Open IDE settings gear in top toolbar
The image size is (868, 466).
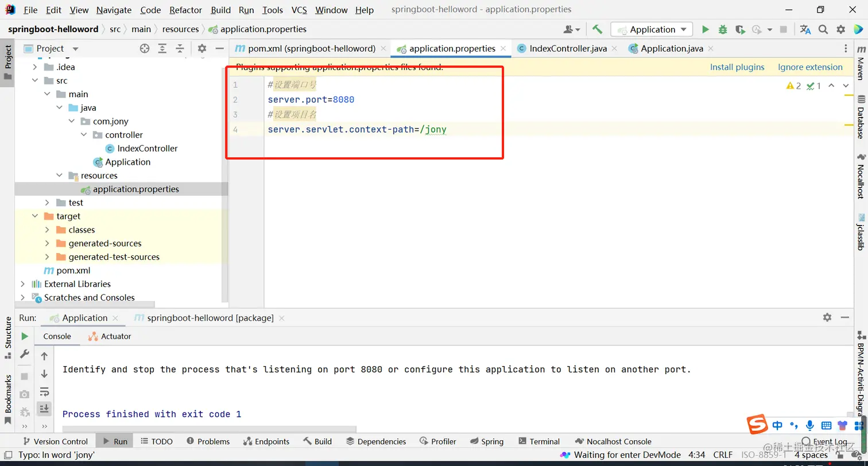[x=841, y=29]
